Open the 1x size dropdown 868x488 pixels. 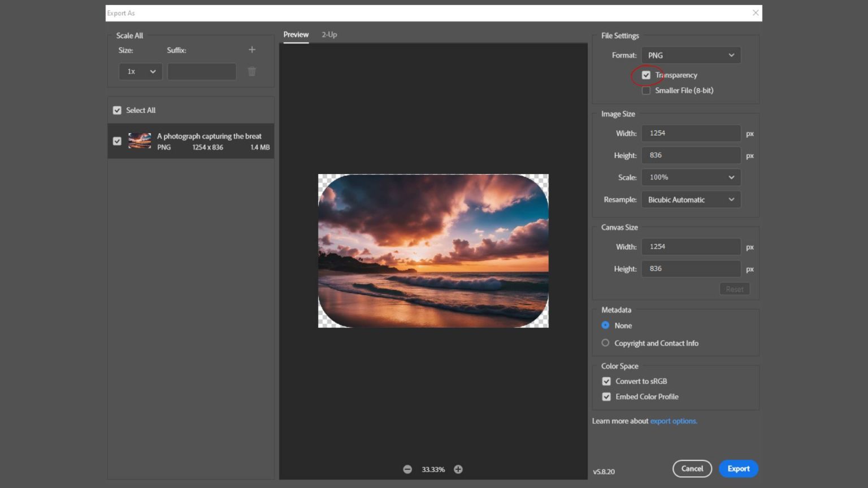(140, 71)
